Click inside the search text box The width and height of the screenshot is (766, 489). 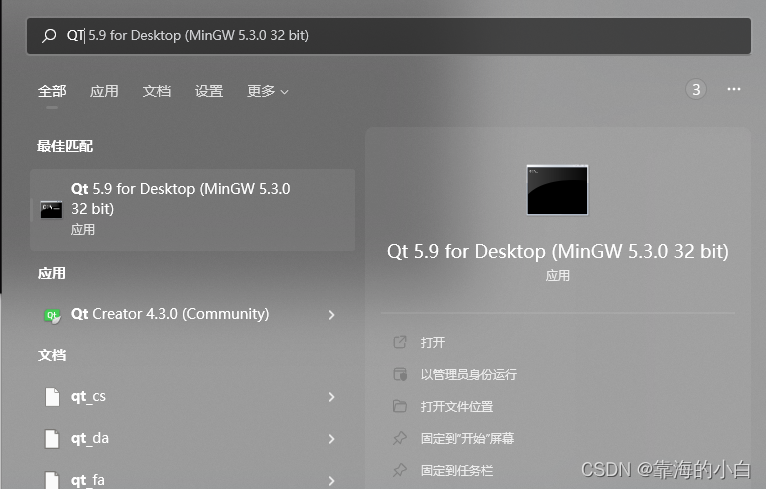[x=400, y=36]
